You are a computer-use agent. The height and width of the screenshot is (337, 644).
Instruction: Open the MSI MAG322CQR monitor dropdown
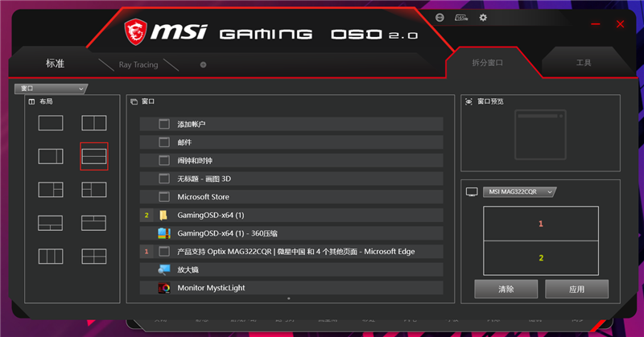[519, 191]
